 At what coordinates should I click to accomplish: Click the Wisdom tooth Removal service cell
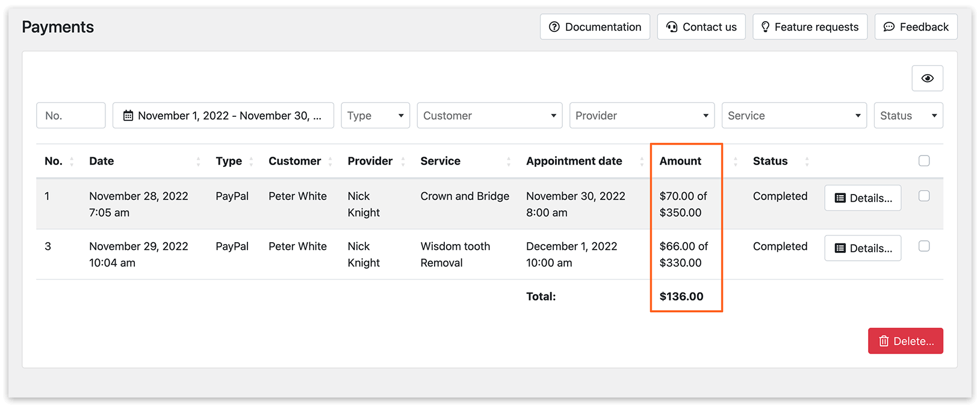pyautogui.click(x=455, y=254)
